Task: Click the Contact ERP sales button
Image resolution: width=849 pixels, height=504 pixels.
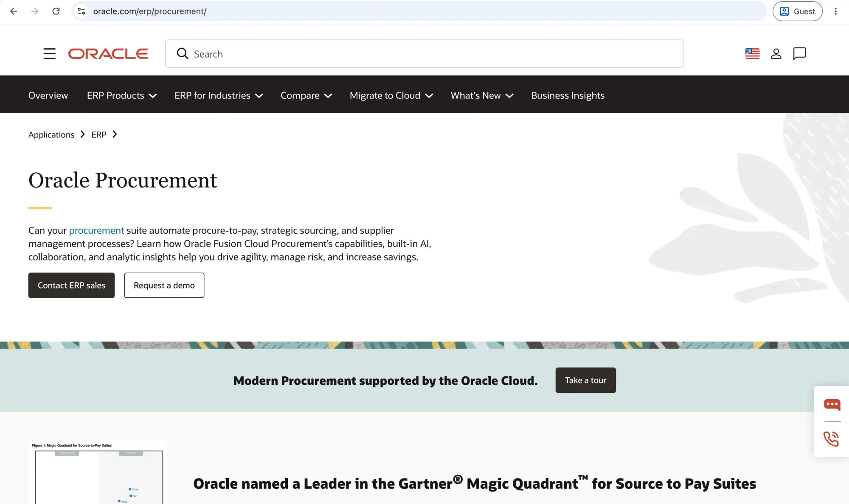Action: pos(71,285)
